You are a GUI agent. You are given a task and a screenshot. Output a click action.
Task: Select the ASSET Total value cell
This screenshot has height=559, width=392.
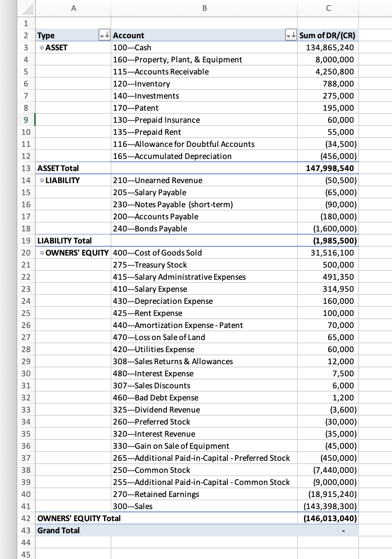[x=328, y=168]
